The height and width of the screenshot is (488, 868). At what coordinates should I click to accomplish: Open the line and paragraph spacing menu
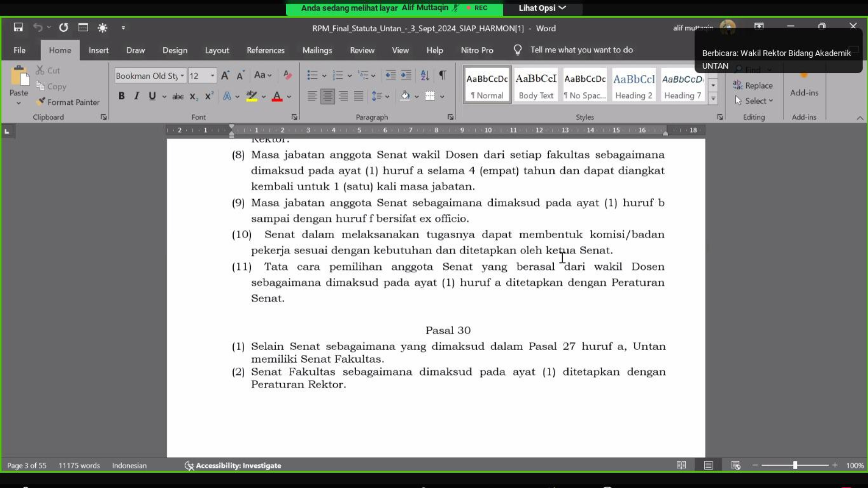click(x=380, y=96)
